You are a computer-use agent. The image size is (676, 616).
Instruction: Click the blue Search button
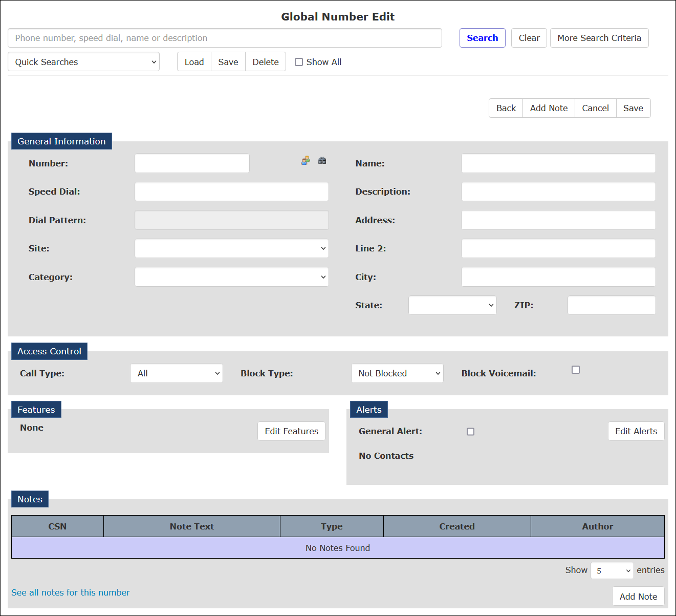click(x=483, y=38)
